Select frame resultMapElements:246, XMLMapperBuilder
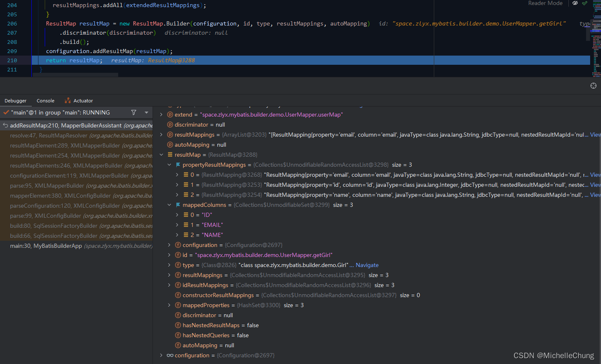The image size is (601, 364). tap(76, 165)
